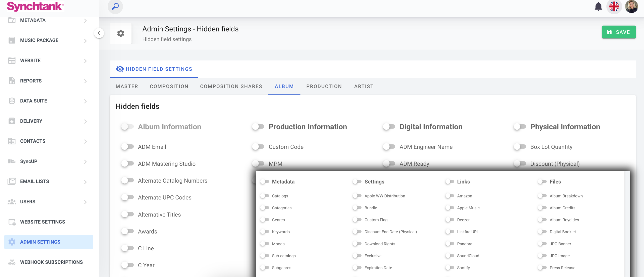
Task: Click the Reports sidebar icon
Action: click(x=12, y=81)
